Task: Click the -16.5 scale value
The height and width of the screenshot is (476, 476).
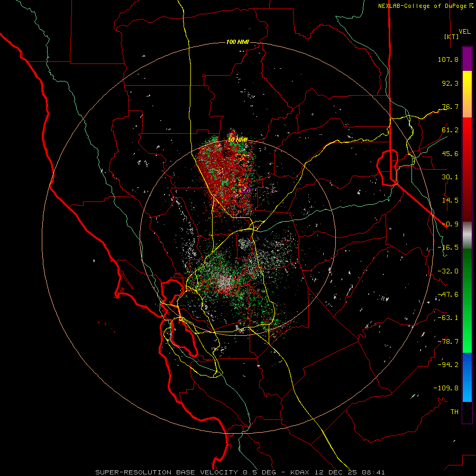Action: pos(448,248)
